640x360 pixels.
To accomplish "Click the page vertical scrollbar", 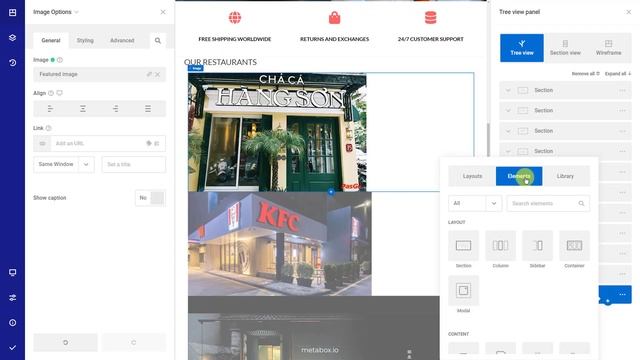I will coord(488,140).
